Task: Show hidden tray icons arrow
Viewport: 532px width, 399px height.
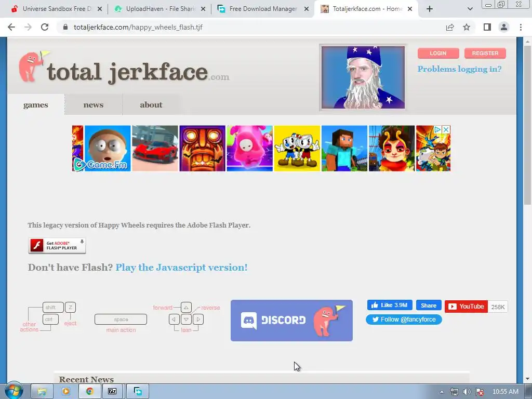Action: pos(442,392)
